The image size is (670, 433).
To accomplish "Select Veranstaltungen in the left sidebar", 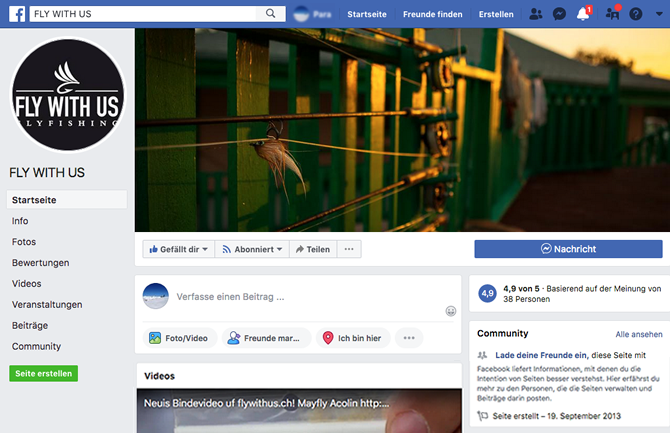I will click(x=47, y=305).
